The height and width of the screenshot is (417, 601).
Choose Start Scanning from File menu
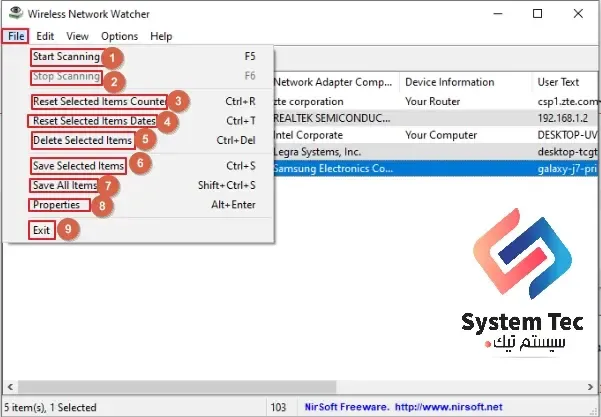coord(139,57)
